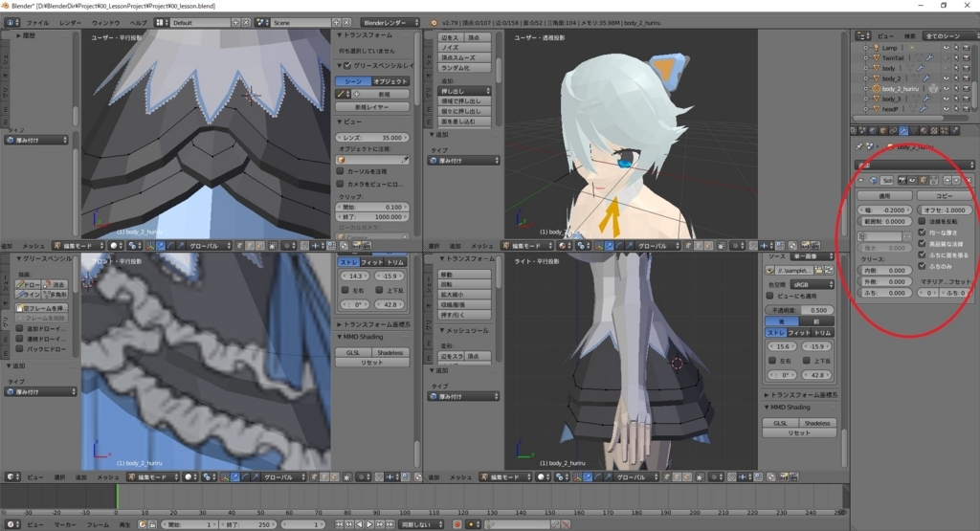Jump to the timeline start frame
Image resolution: width=980 pixels, height=531 pixels.
point(339,524)
